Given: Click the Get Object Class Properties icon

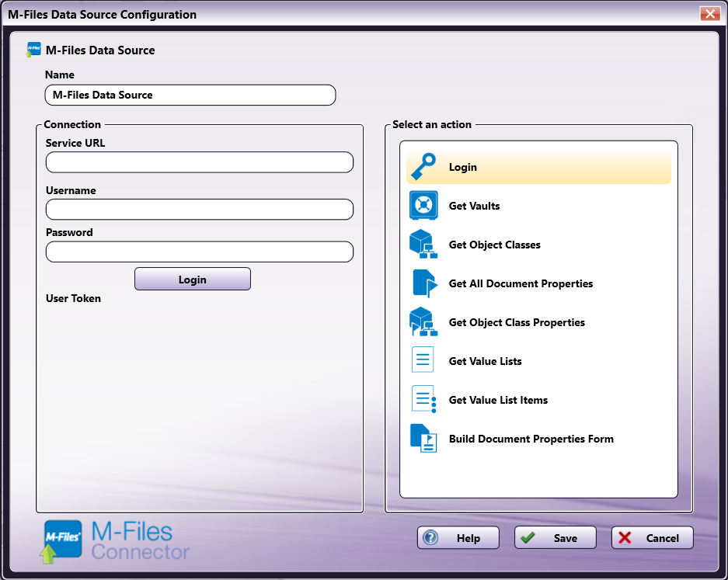Looking at the screenshot, I should pyautogui.click(x=423, y=321).
